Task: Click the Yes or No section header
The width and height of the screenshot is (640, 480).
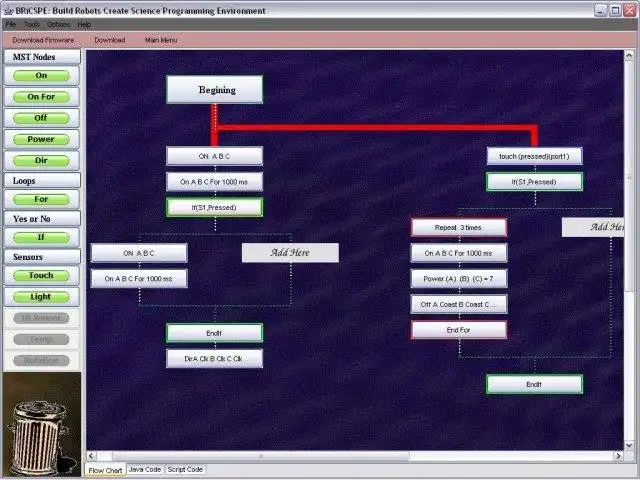Action: coord(42,219)
